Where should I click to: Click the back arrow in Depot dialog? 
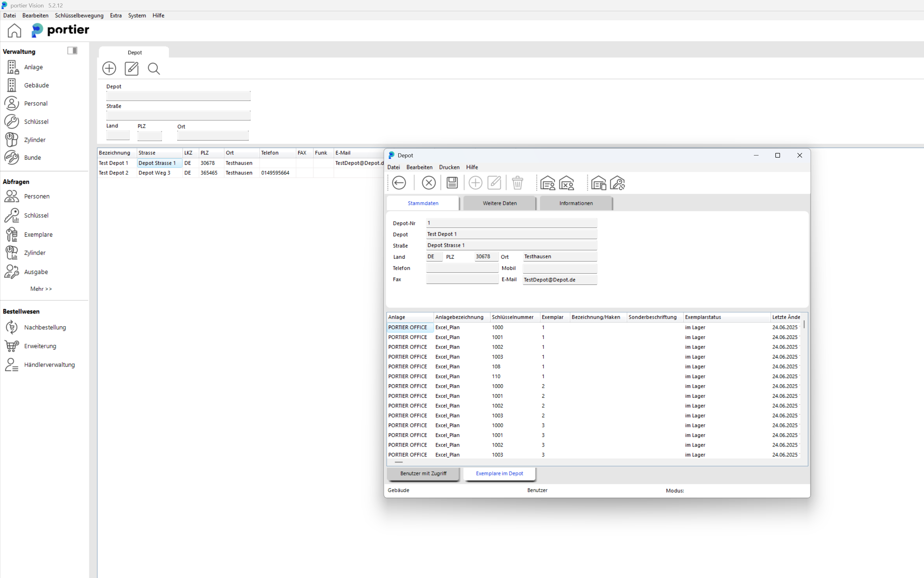pyautogui.click(x=399, y=183)
